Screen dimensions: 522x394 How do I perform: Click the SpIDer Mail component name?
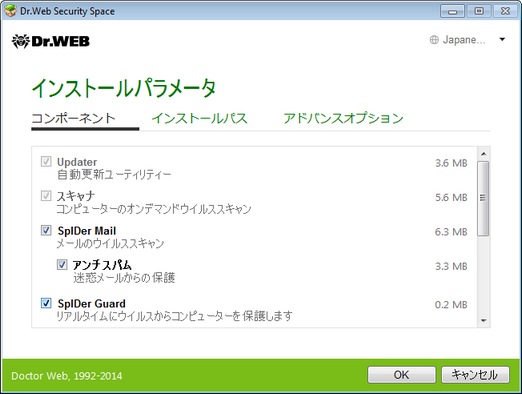pos(87,231)
